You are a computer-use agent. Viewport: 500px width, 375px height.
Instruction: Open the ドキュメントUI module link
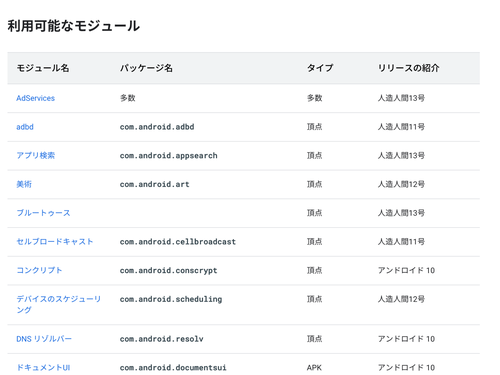coord(43,367)
